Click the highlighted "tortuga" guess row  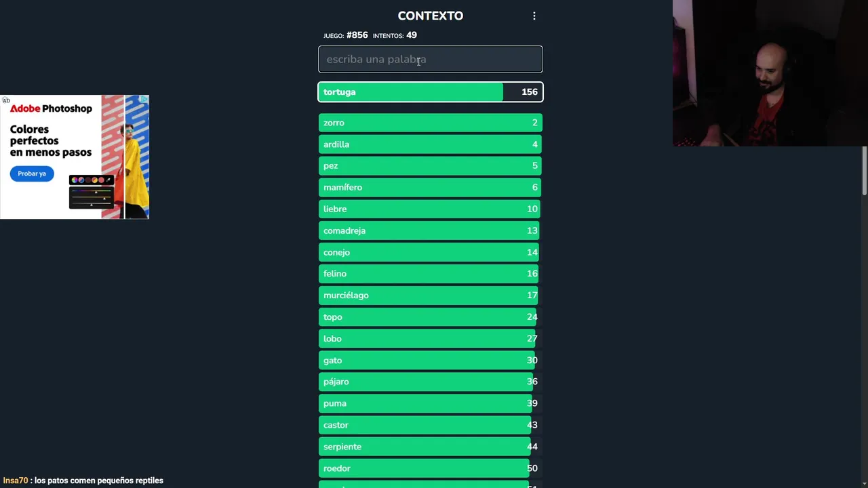(430, 92)
